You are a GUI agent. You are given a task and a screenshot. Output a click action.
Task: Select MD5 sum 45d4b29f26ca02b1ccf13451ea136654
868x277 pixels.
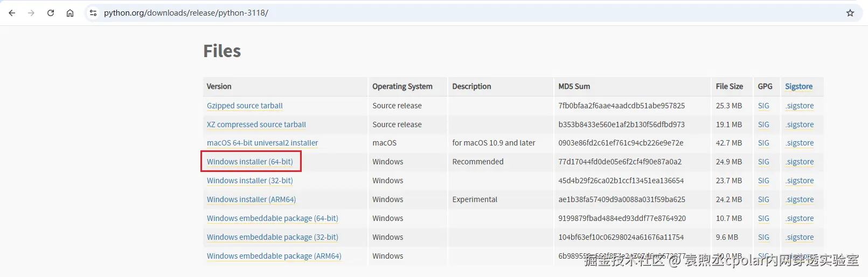pyautogui.click(x=621, y=181)
